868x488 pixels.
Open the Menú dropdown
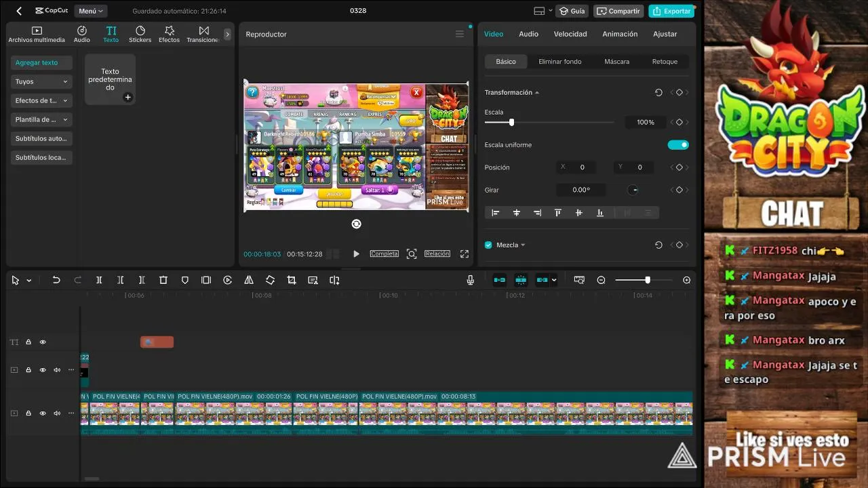91,11
